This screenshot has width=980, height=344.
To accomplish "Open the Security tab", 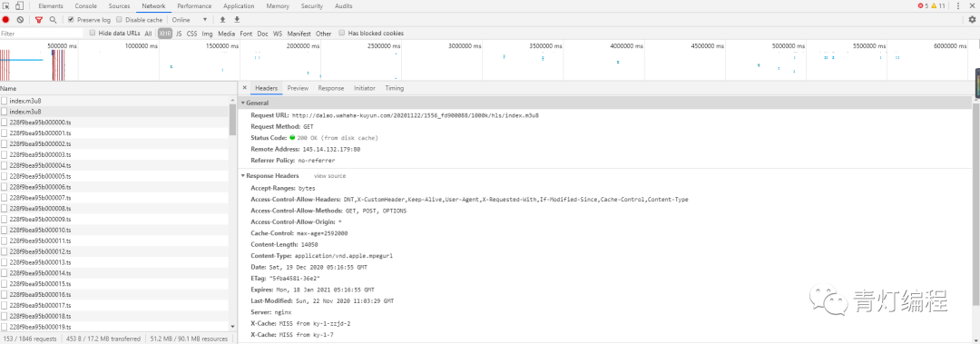I will 312,5.
